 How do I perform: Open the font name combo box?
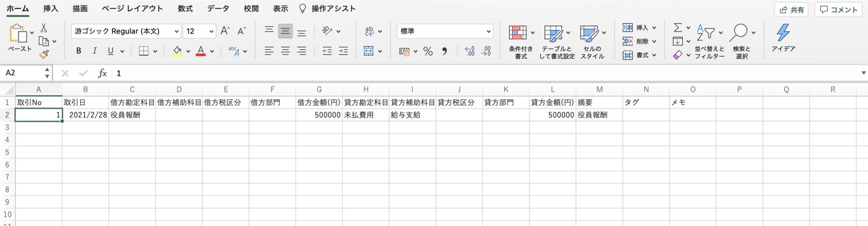[x=126, y=31]
